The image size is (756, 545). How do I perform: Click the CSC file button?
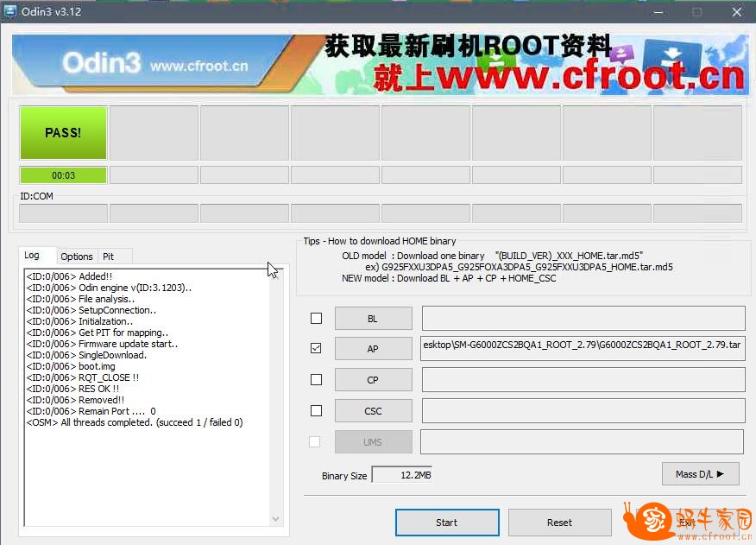pos(373,411)
